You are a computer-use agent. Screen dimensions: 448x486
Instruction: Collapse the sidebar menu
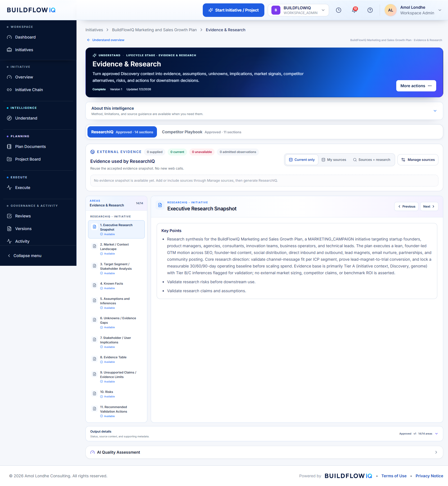pyautogui.click(x=24, y=256)
